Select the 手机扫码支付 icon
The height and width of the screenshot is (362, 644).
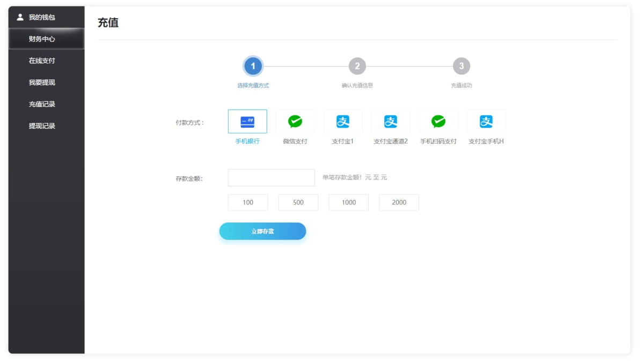[x=438, y=121]
